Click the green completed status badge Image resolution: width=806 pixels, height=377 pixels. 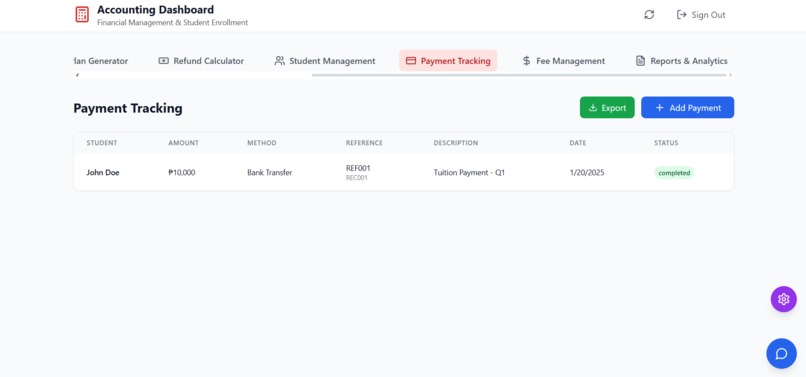tap(674, 173)
